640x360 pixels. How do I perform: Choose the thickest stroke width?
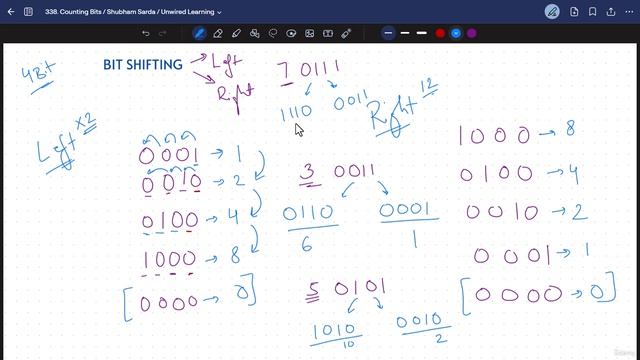[422, 33]
